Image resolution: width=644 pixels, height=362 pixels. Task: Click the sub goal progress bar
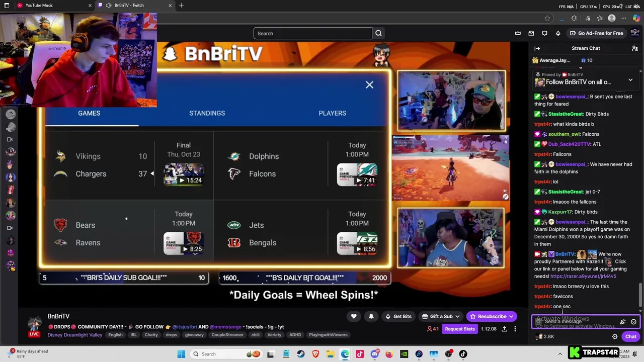point(124,278)
